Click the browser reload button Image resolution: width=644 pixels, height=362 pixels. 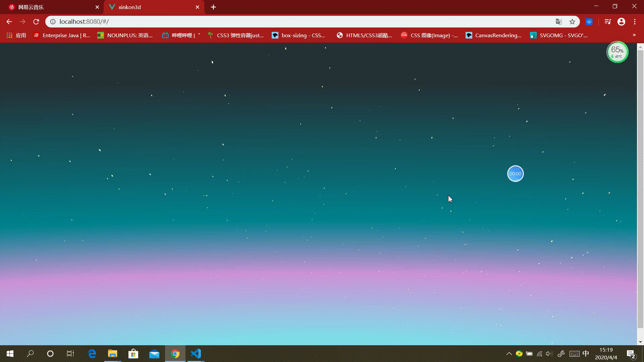pyautogui.click(x=36, y=22)
